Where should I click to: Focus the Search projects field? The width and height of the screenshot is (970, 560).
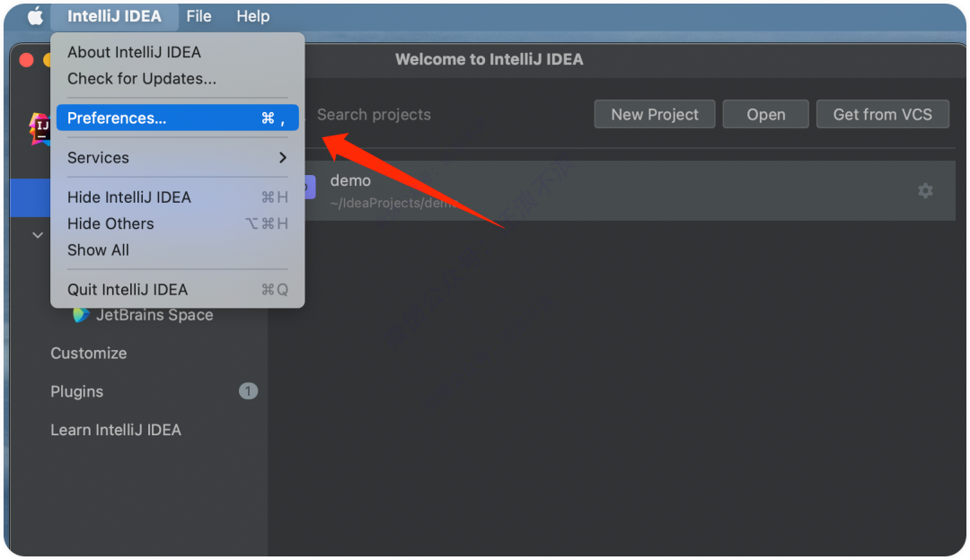pyautogui.click(x=442, y=114)
